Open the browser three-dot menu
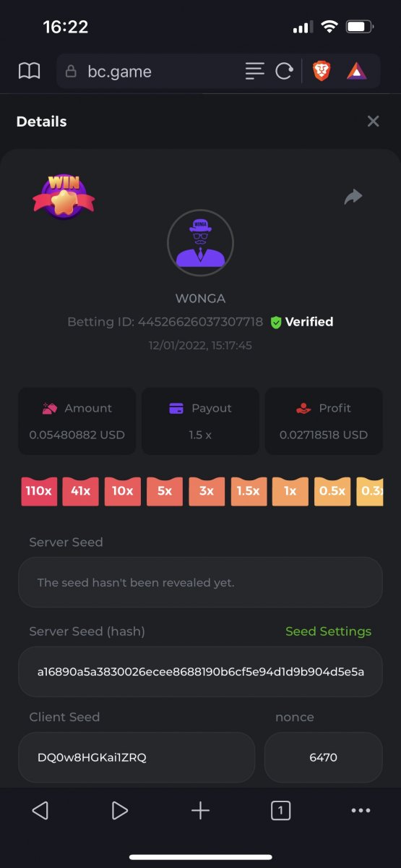This screenshot has width=401, height=868. (x=361, y=811)
